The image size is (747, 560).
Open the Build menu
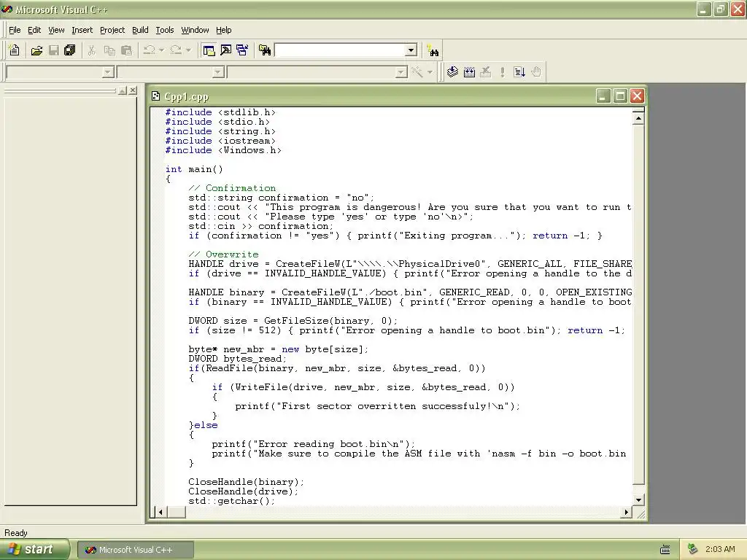[140, 30]
